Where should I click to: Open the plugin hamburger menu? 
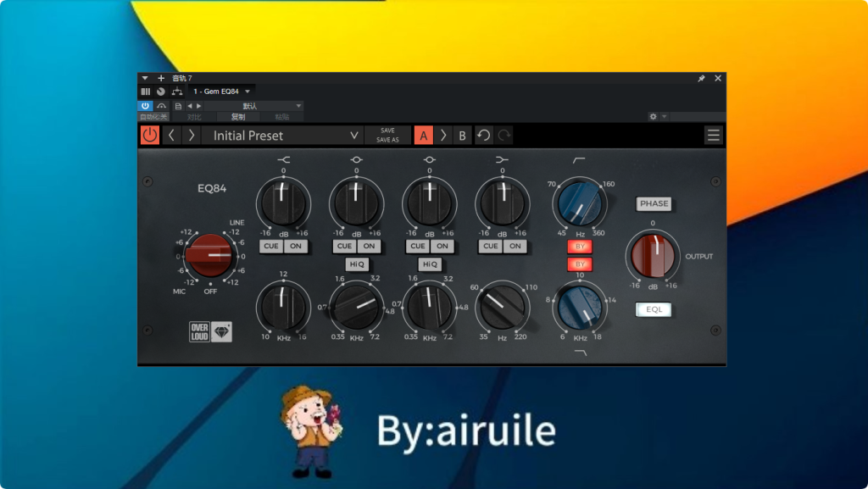[x=713, y=135]
